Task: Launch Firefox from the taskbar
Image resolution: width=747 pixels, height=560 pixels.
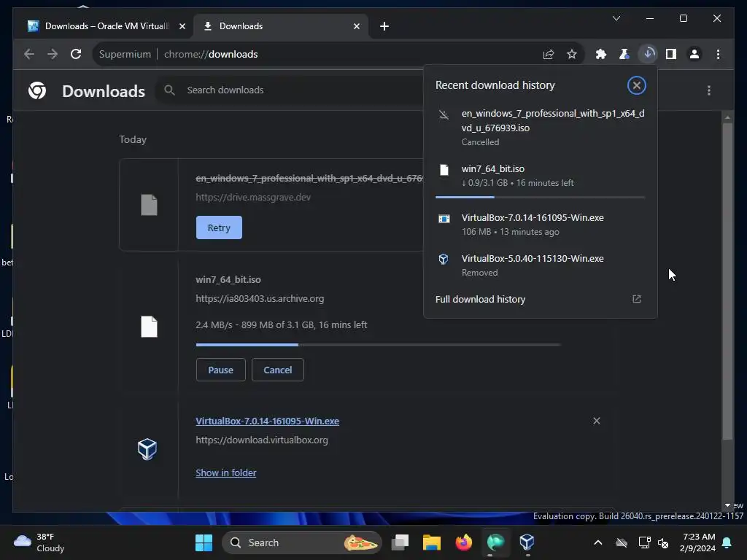Action: tap(463, 542)
